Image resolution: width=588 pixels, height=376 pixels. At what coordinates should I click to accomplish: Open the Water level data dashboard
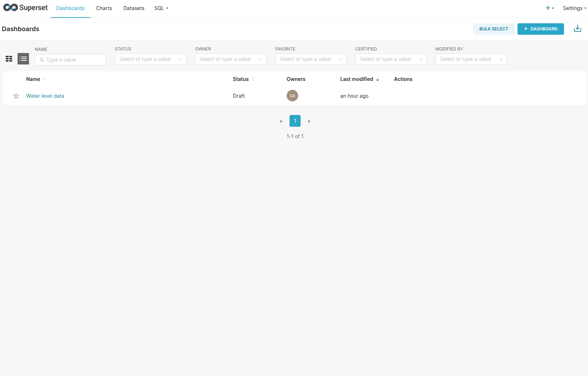pyautogui.click(x=45, y=96)
